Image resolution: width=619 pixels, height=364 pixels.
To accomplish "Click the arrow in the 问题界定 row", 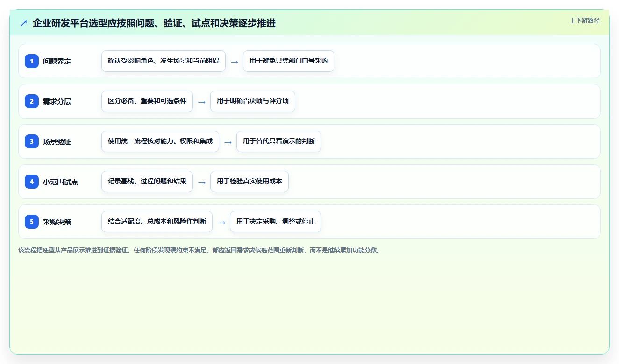I will pyautogui.click(x=235, y=62).
